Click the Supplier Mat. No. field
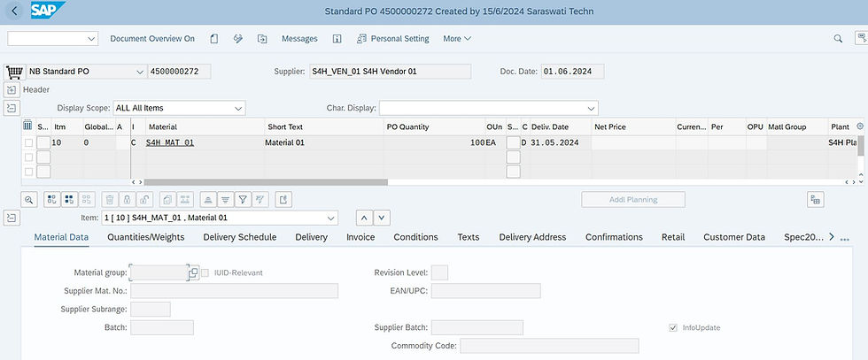 click(x=234, y=291)
